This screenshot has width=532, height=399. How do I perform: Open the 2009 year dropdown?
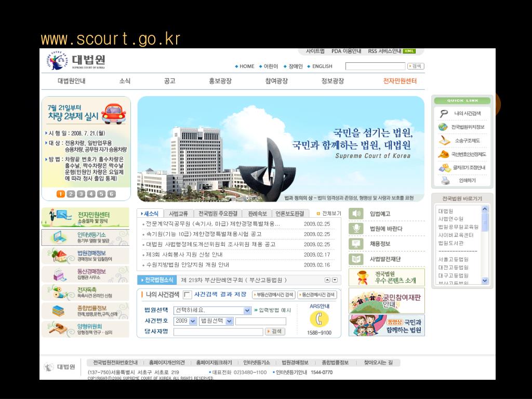coord(185,321)
